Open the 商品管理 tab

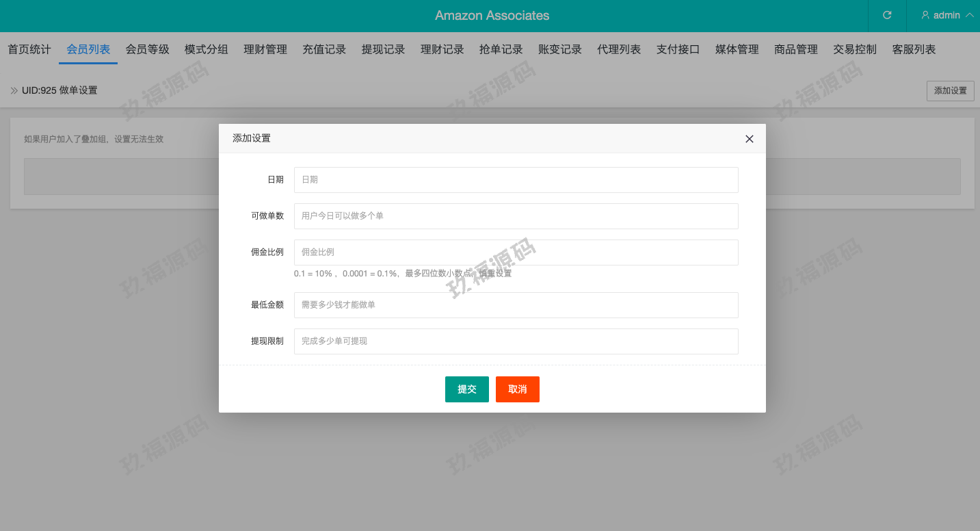click(x=795, y=49)
